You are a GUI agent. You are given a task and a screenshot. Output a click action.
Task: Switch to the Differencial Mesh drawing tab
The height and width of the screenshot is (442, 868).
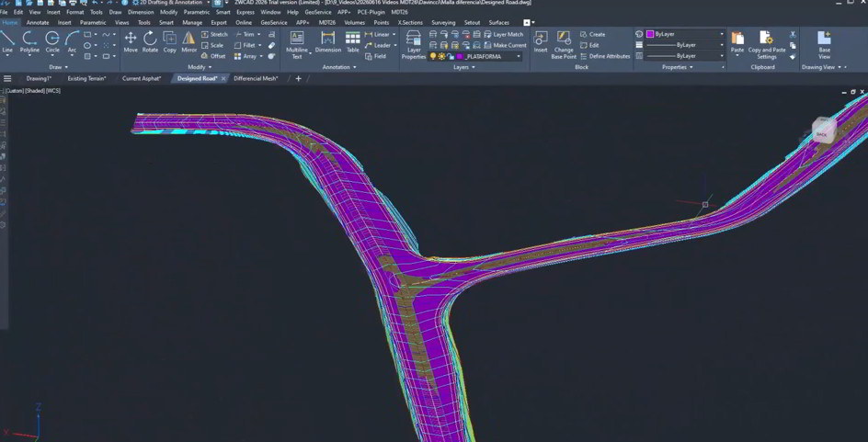[256, 78]
